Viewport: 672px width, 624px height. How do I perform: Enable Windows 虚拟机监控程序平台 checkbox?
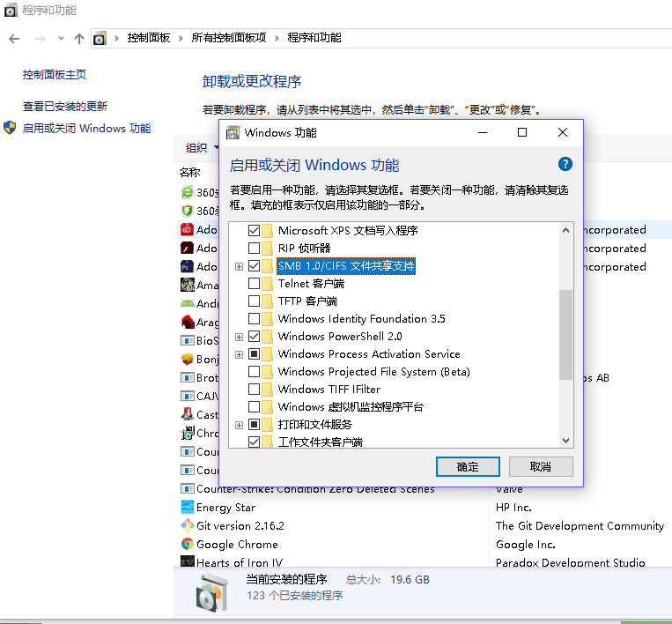(x=254, y=406)
